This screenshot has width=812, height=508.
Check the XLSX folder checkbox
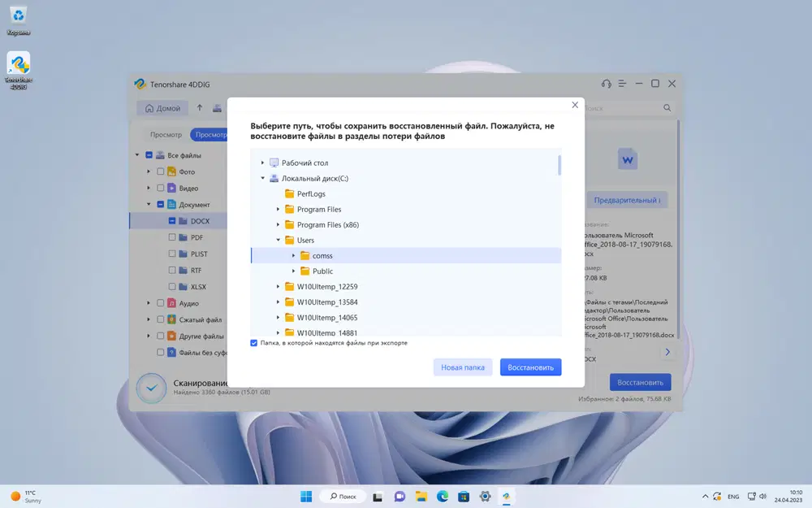172,287
